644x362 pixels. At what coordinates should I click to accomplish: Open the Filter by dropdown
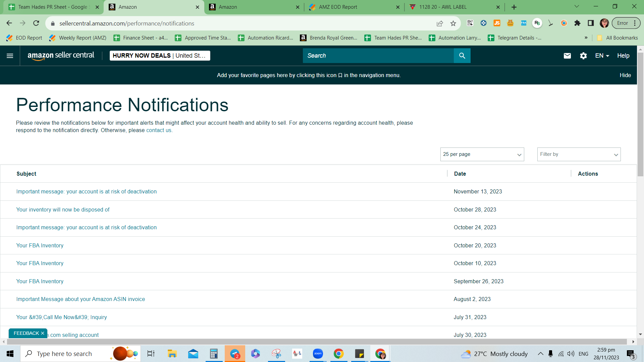tap(579, 154)
